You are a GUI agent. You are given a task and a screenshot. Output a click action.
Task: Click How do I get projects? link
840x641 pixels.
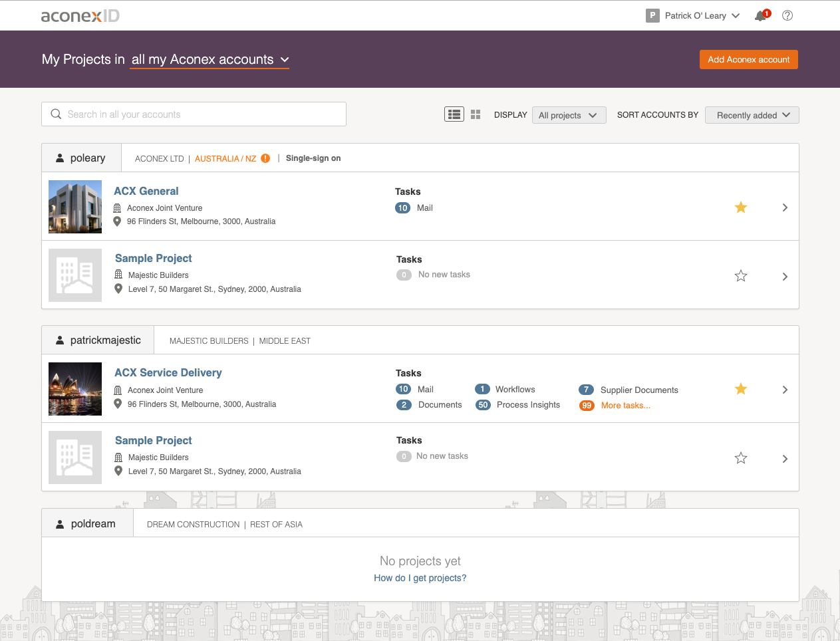tap(420, 578)
